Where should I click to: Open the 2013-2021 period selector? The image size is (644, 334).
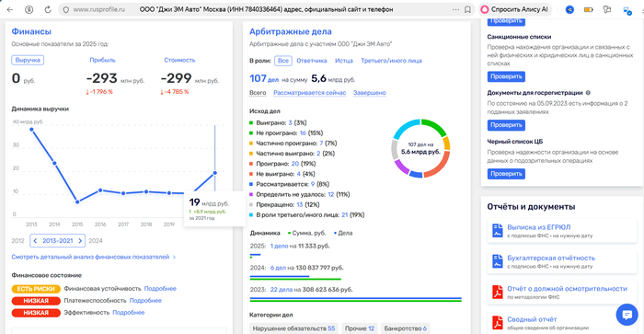[57, 241]
